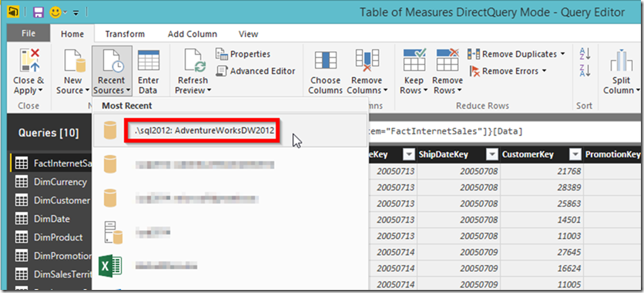Image resolution: width=644 pixels, height=293 pixels.
Task: Click the first blurred database entry icon below AdventureWorksDW2012
Action: 110,164
